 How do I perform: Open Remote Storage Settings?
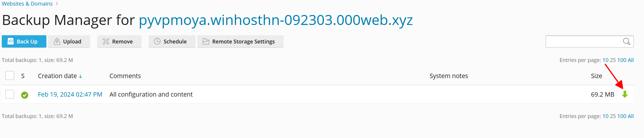pyautogui.click(x=240, y=41)
